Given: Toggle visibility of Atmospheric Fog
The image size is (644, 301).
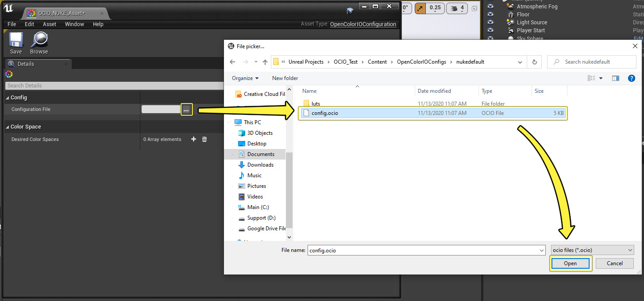Looking at the screenshot, I should (490, 7).
